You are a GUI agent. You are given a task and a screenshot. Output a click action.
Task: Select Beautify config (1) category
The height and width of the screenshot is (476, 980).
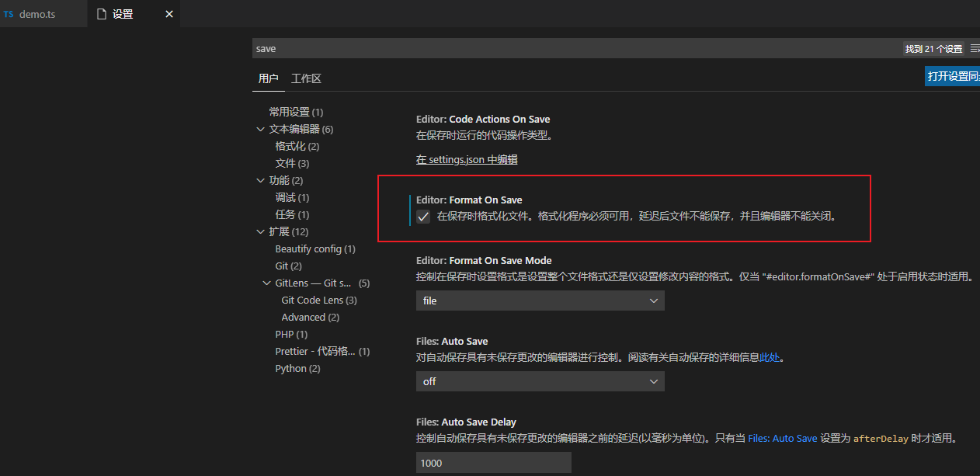coord(315,248)
